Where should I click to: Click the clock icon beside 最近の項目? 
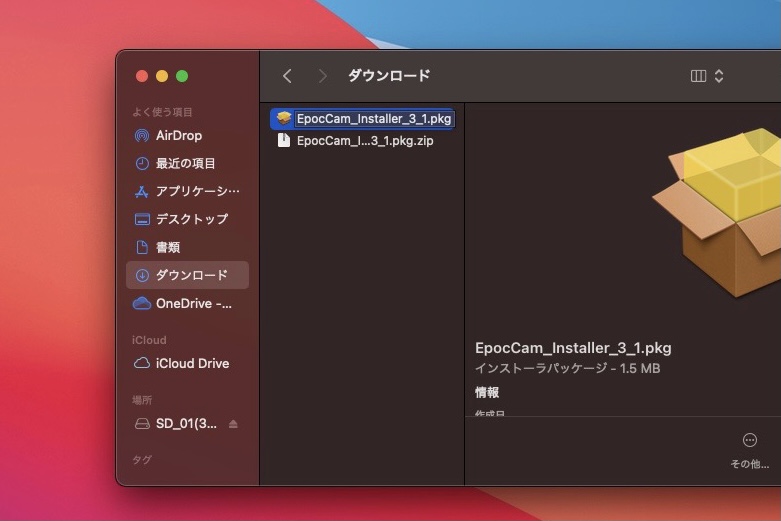(x=142, y=163)
